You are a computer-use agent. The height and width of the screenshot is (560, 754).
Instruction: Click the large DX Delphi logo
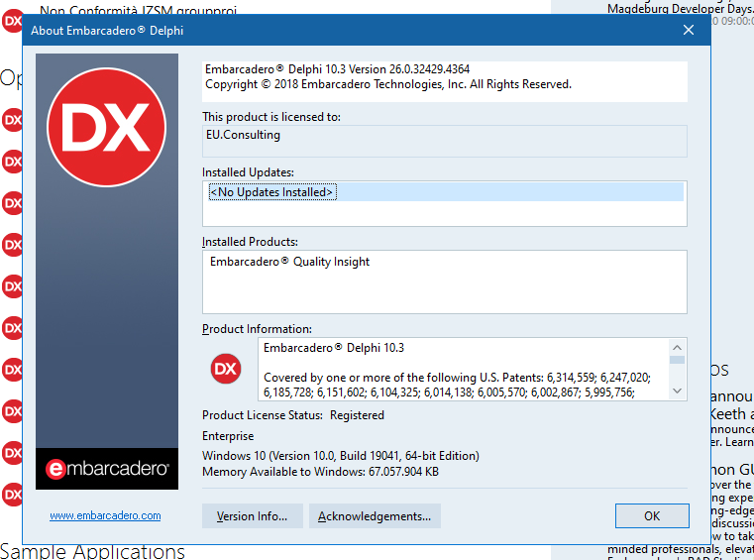coord(107,127)
